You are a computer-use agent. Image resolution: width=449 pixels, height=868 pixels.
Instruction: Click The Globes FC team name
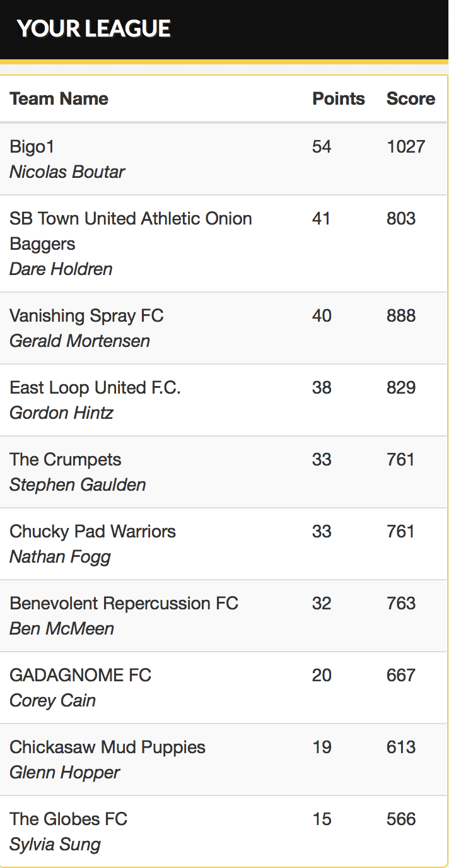(x=68, y=819)
